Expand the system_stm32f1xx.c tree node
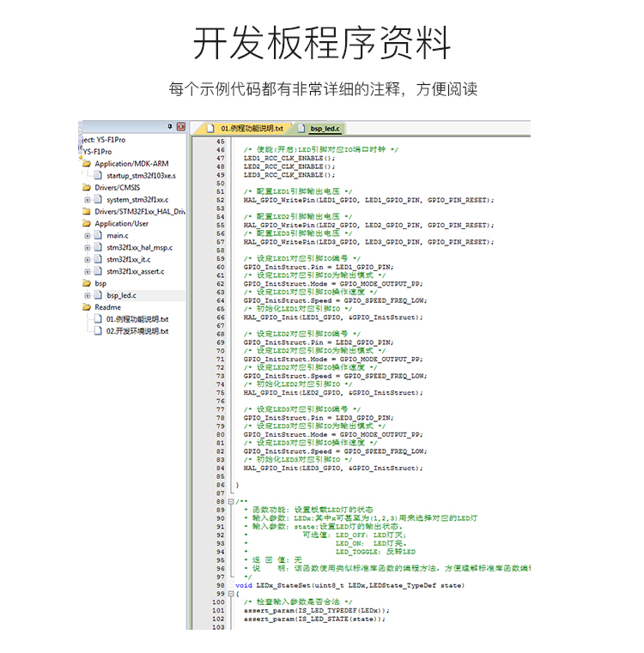This screenshot has height=653, width=644. 87,199
